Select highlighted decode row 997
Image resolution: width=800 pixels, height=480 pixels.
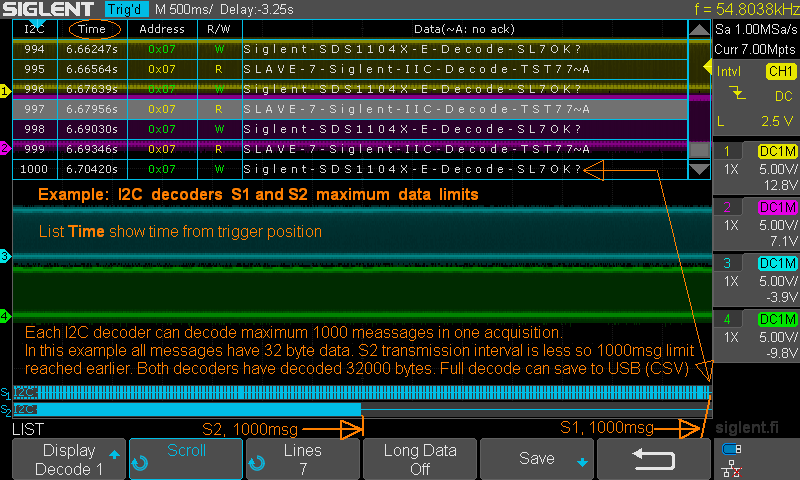(350, 109)
